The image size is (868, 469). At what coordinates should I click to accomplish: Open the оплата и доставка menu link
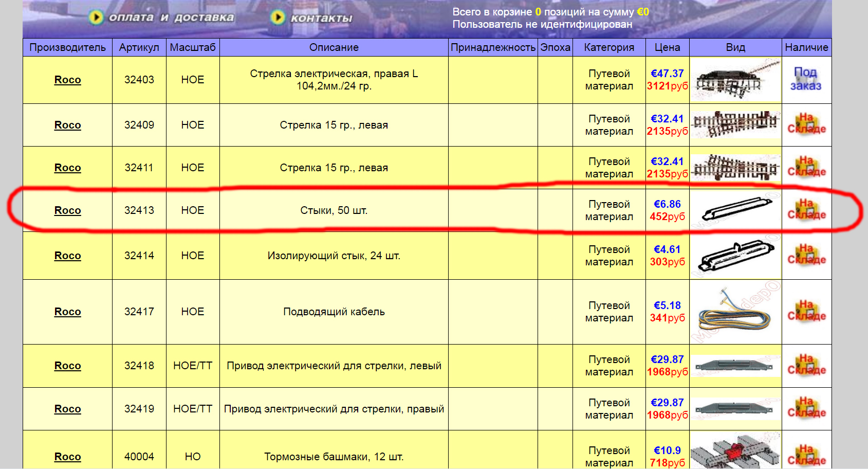coord(171,17)
